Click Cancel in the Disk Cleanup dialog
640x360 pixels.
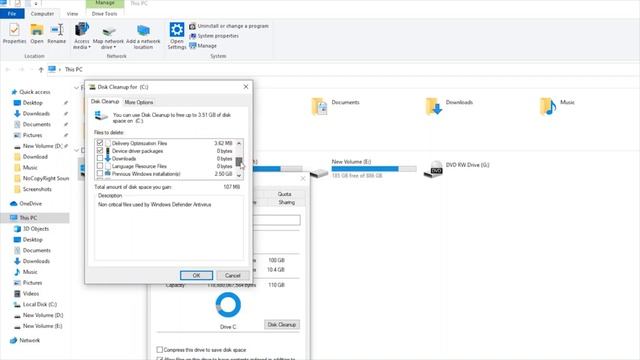click(233, 276)
